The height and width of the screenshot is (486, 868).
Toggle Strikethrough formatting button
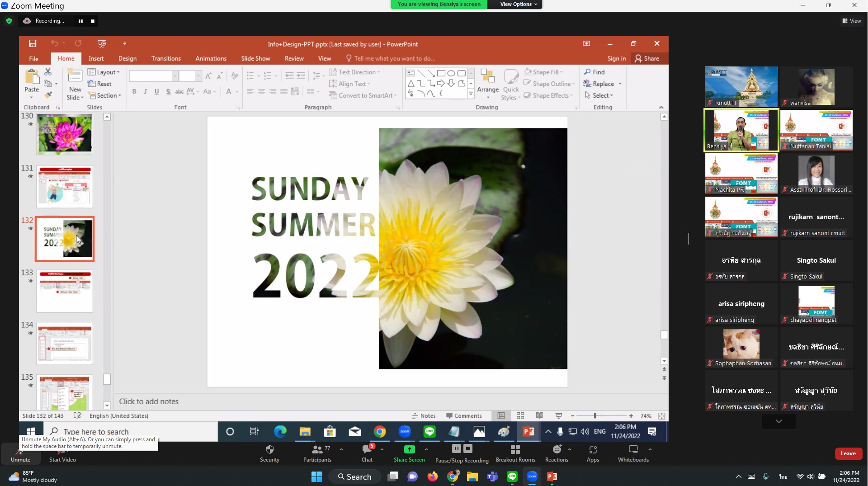click(179, 91)
